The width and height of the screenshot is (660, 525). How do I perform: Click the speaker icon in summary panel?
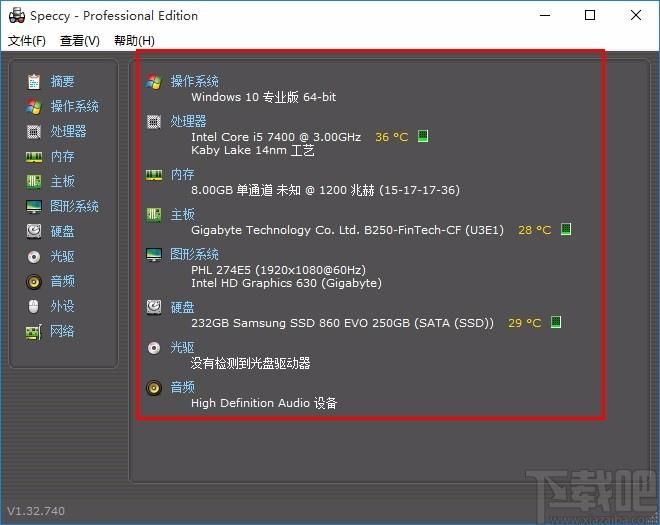point(154,388)
